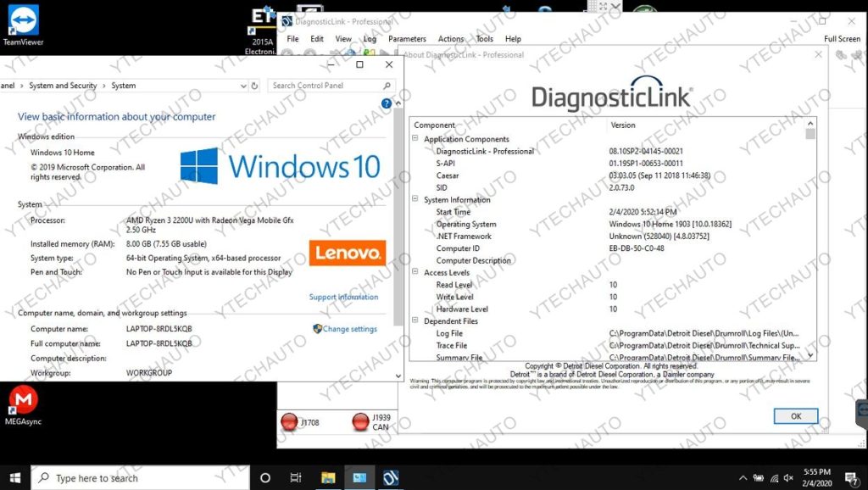This screenshot has width=868, height=490.
Task: Close the System Control Panel window
Action: tap(389, 64)
